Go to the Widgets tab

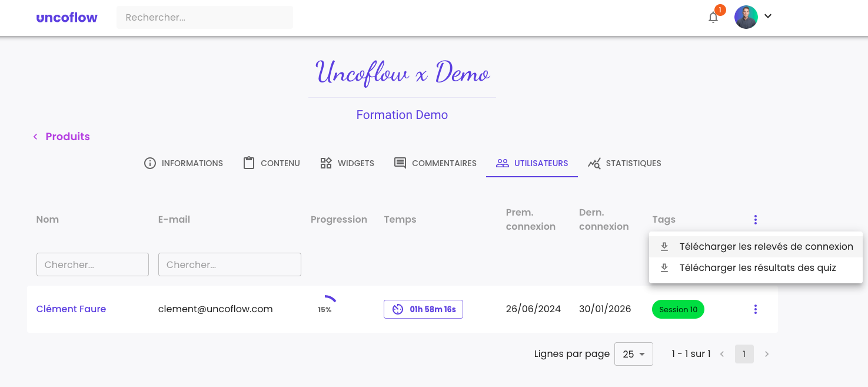tap(347, 163)
